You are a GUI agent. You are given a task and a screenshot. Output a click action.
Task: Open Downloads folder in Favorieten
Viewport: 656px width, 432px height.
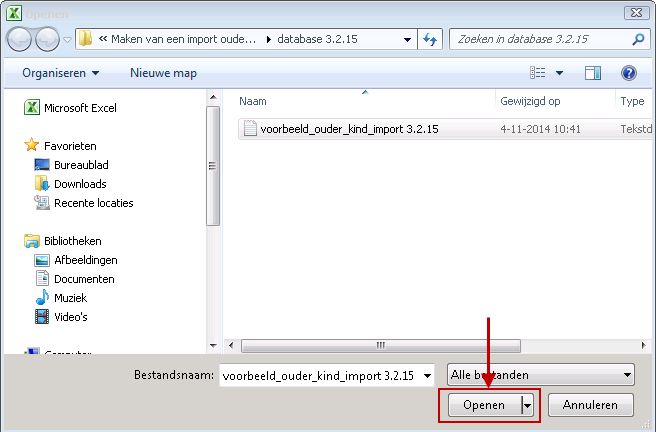80,184
